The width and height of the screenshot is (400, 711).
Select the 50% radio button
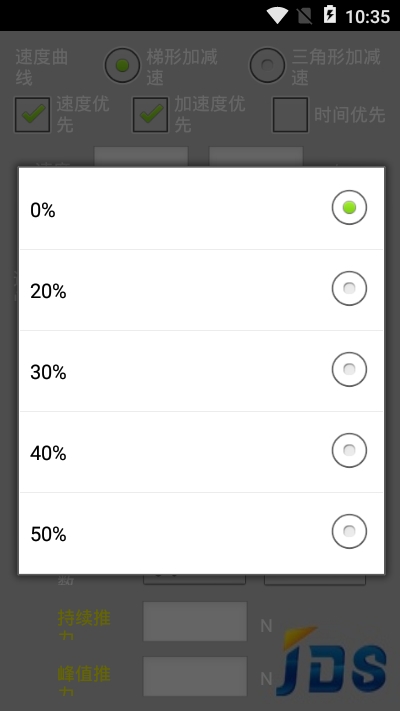[x=349, y=531]
